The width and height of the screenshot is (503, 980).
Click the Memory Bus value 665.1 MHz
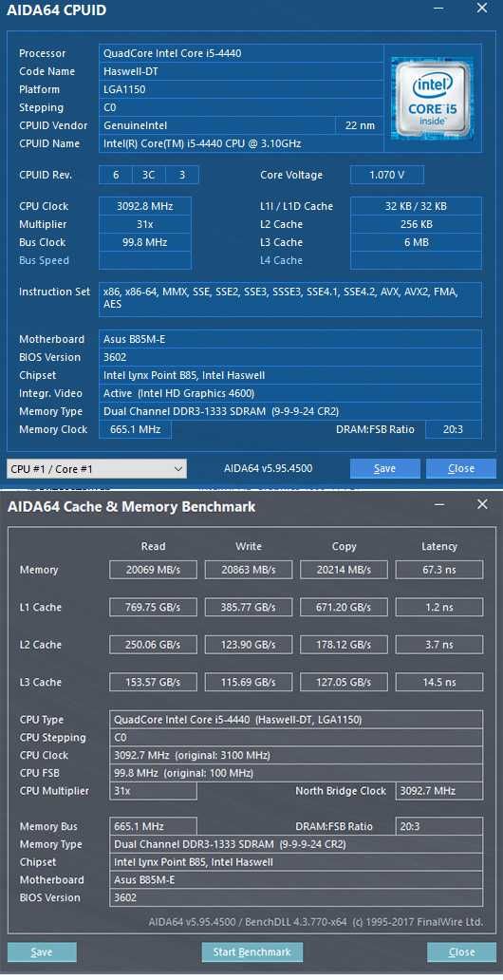click(x=153, y=827)
